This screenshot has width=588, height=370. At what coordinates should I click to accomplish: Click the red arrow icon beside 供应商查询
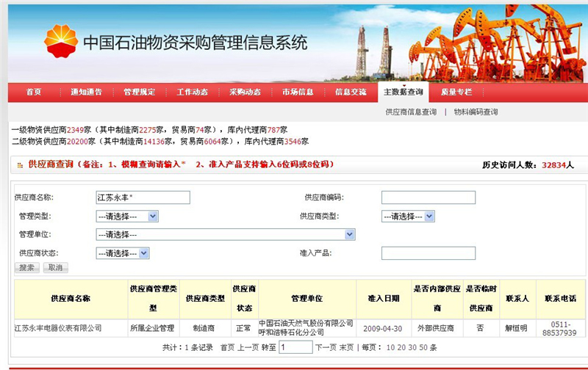(x=19, y=165)
